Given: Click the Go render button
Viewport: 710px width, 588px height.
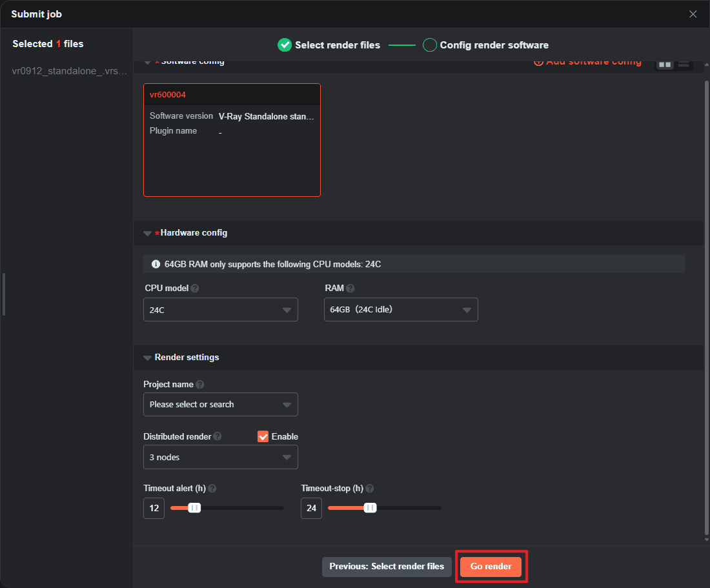Looking at the screenshot, I should (x=491, y=567).
